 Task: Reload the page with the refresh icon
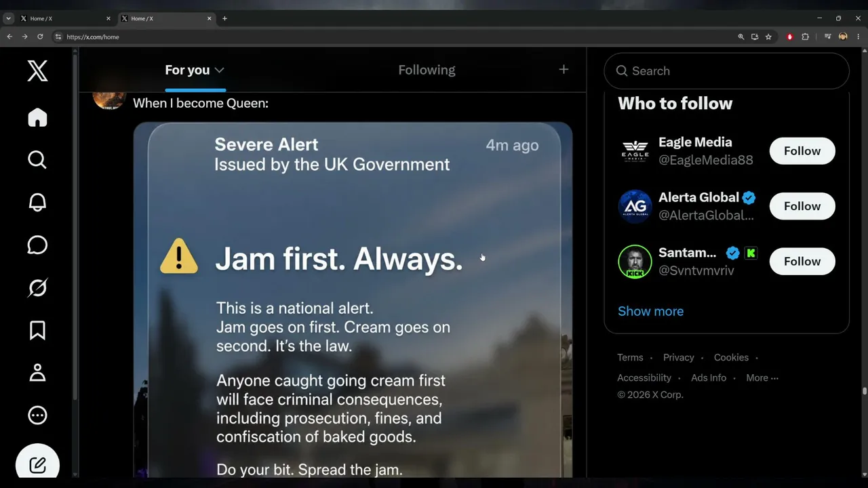click(40, 37)
